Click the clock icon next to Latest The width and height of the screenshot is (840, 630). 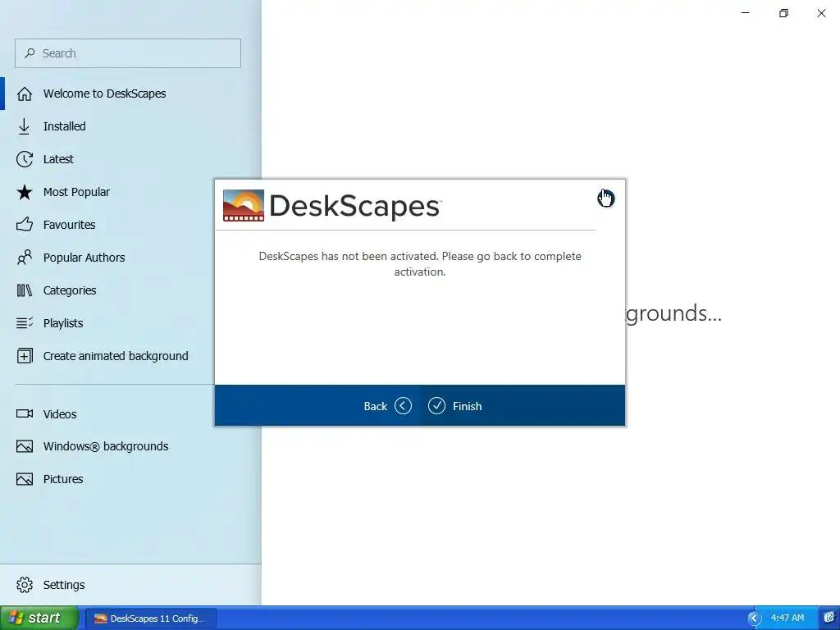[24, 159]
